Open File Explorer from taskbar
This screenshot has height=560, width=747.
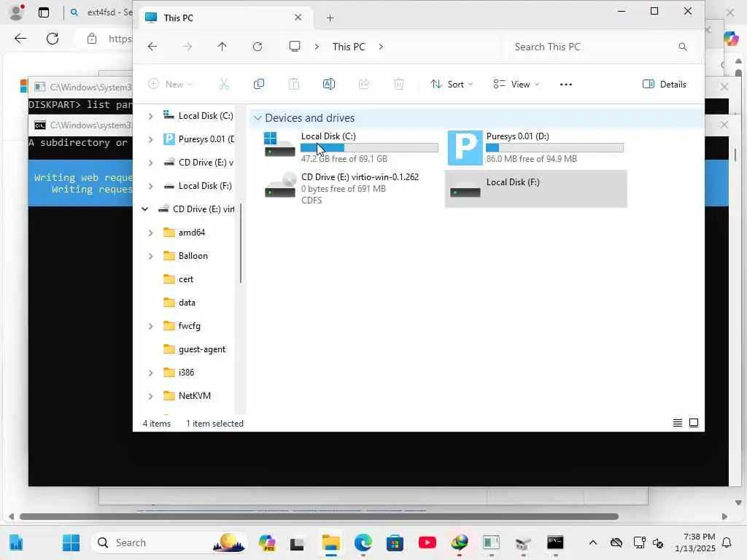coord(330,542)
